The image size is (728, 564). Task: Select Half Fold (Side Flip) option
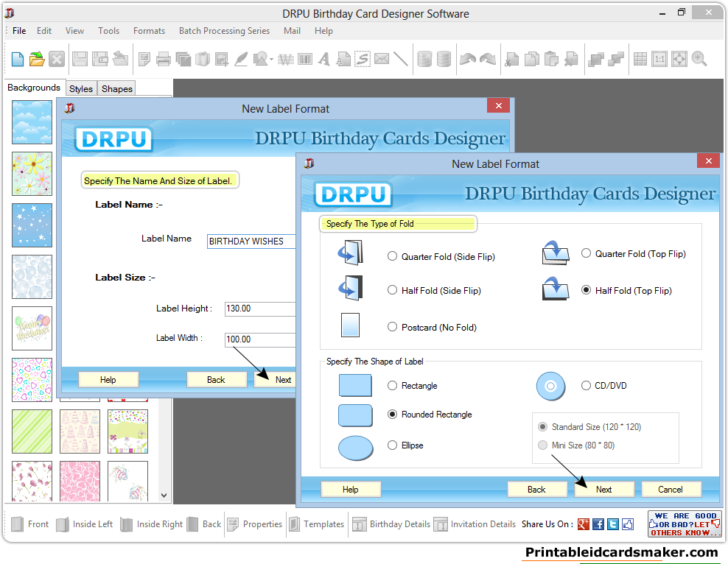[x=392, y=290]
